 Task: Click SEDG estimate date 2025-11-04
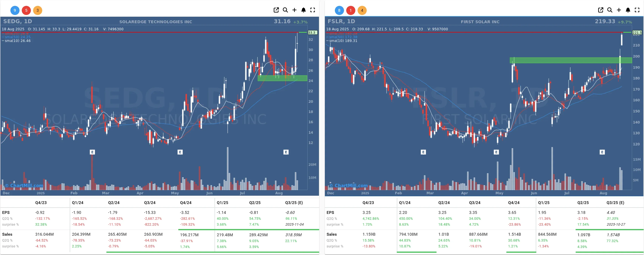point(295,224)
